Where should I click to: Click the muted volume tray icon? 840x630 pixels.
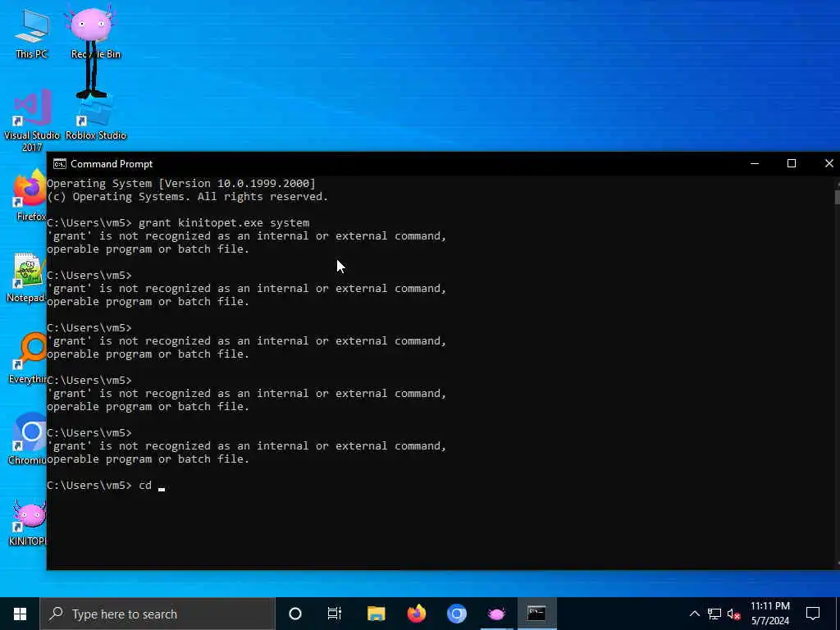pyautogui.click(x=733, y=614)
